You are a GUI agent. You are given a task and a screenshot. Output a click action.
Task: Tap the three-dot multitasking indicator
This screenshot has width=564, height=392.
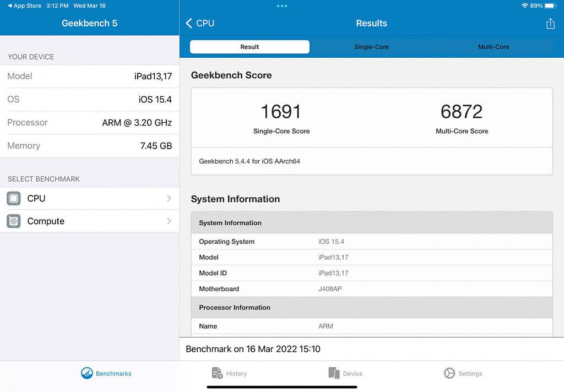point(282,6)
